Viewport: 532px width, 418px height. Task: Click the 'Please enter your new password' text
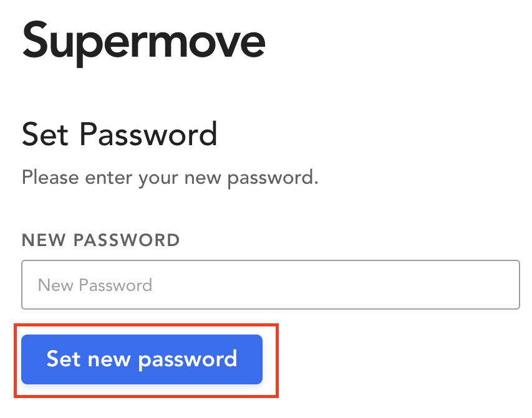(x=170, y=178)
